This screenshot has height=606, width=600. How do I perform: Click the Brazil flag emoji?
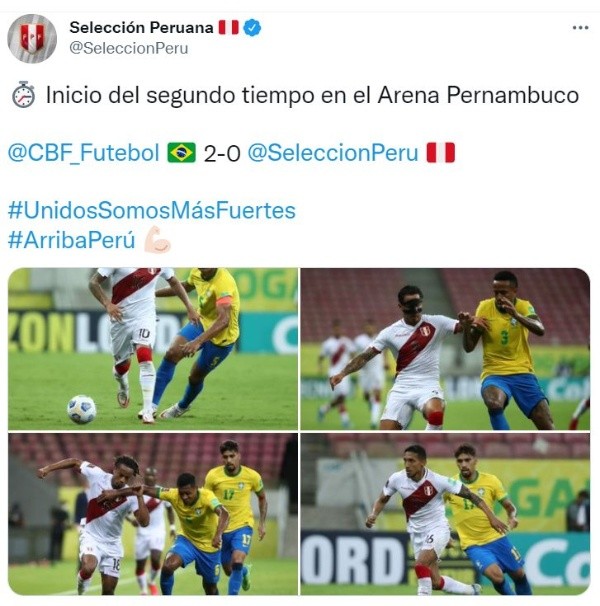181,152
